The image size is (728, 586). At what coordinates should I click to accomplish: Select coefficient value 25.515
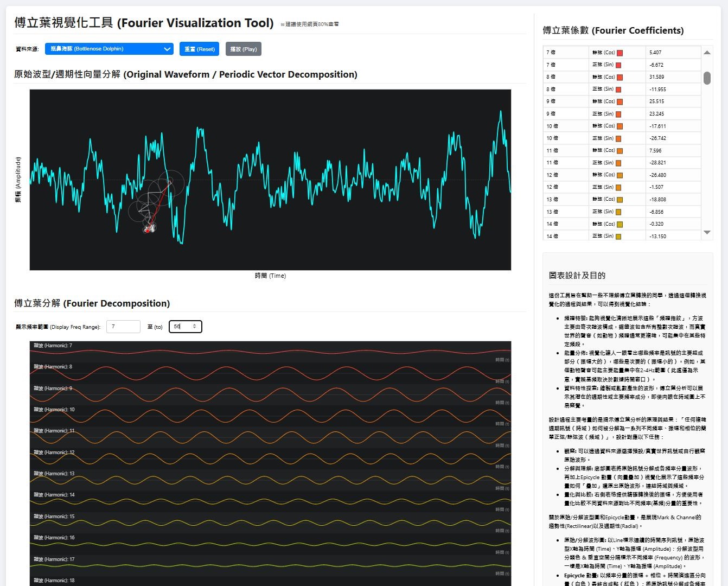tap(656, 101)
